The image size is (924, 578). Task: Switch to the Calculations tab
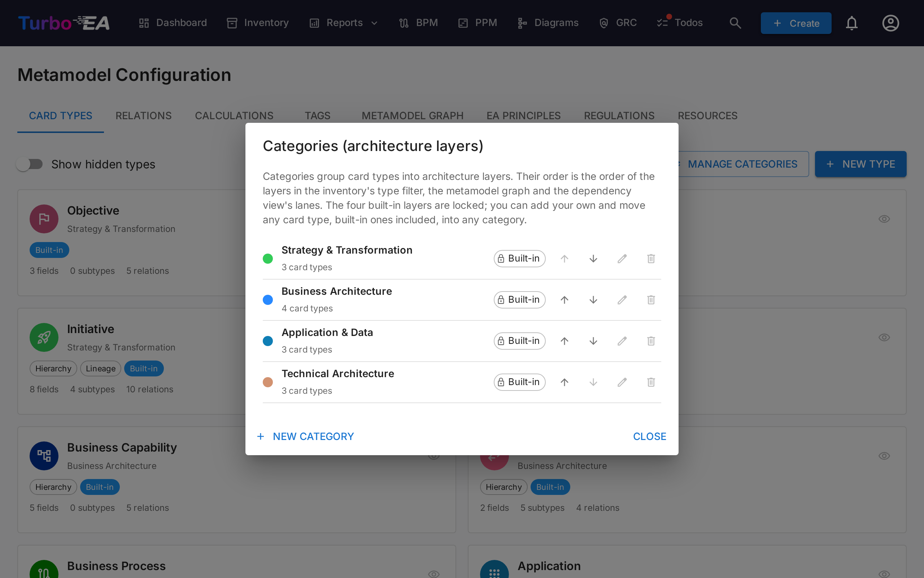[234, 116]
